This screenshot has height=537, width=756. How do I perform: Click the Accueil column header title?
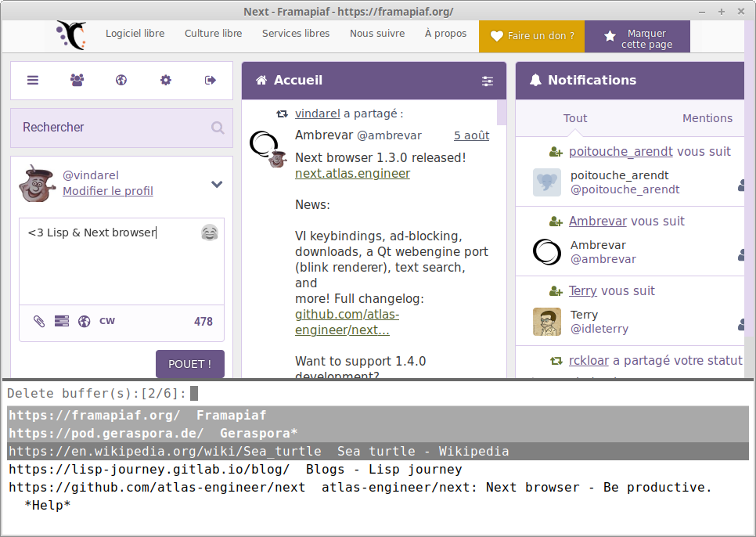pos(298,80)
